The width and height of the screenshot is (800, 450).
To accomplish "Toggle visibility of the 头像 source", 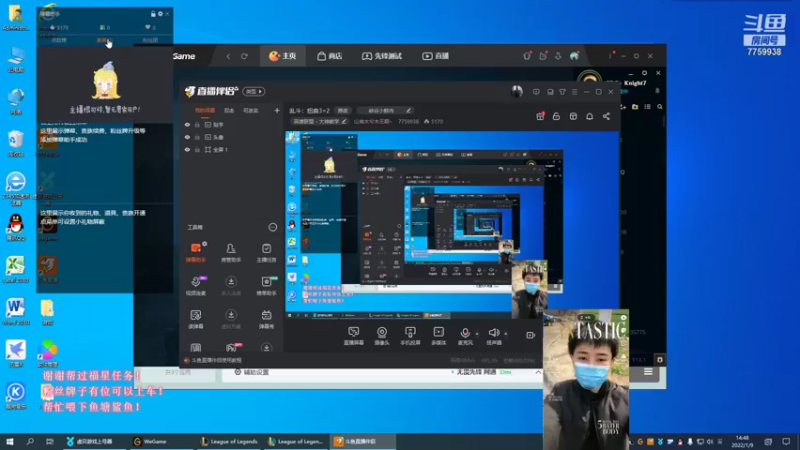I will click(x=187, y=137).
